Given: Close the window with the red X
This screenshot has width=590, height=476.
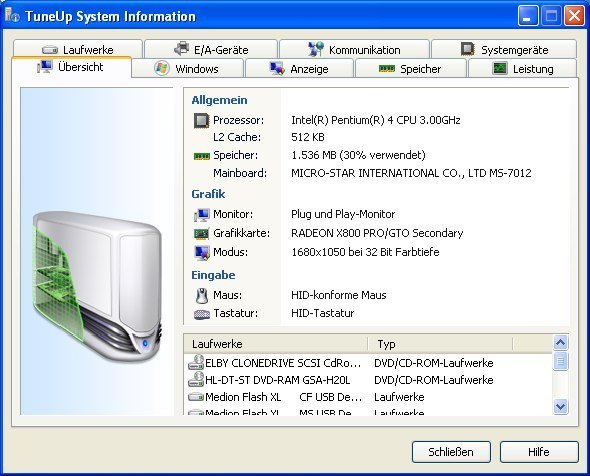Looking at the screenshot, I should 575,15.
